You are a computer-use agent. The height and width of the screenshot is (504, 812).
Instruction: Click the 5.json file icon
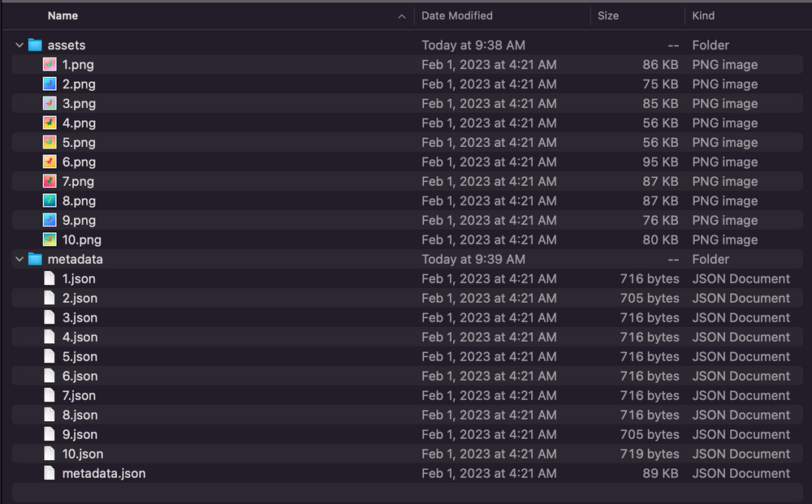(x=50, y=357)
